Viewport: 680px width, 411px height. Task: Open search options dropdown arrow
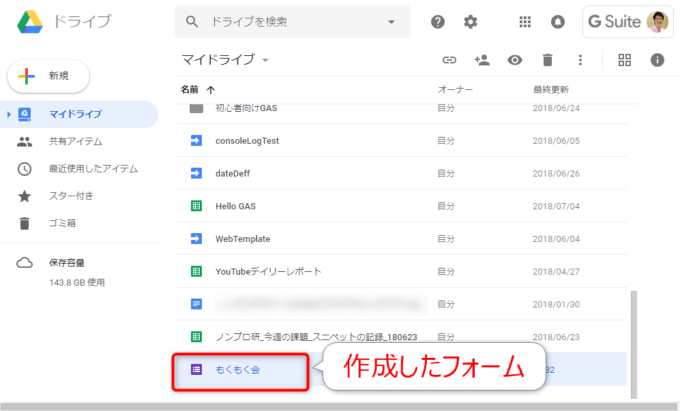coord(391,22)
